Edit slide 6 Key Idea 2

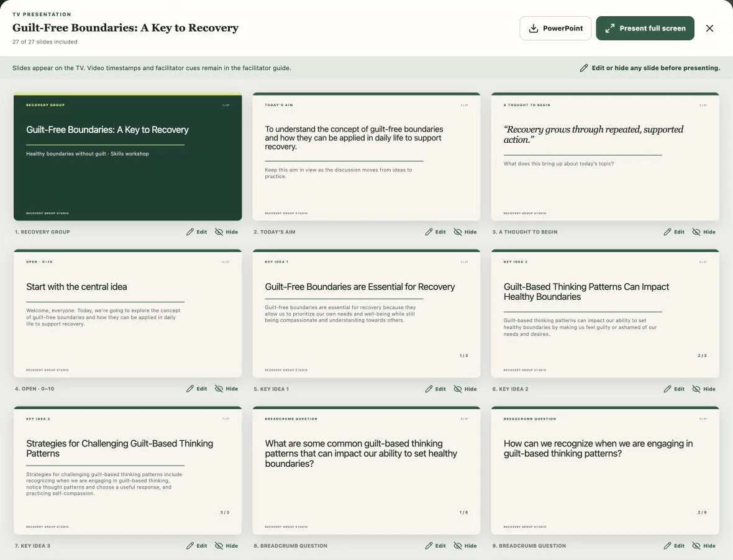(x=674, y=389)
